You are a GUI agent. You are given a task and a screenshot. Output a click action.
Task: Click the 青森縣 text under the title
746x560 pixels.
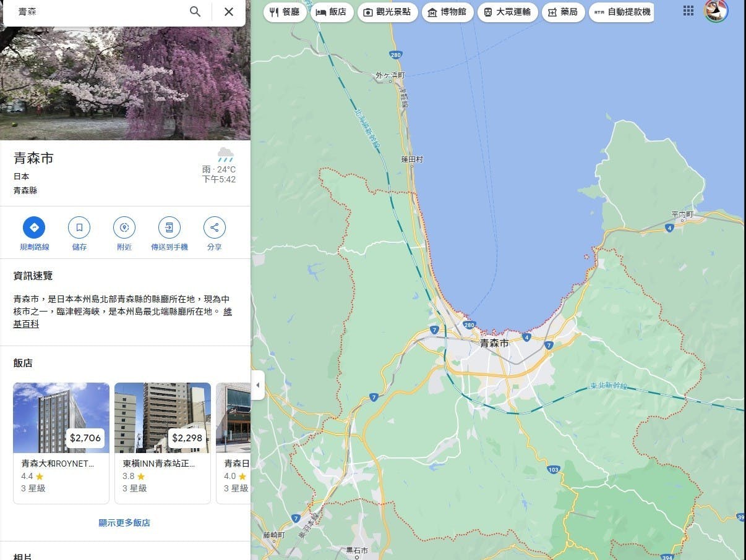pos(25,190)
